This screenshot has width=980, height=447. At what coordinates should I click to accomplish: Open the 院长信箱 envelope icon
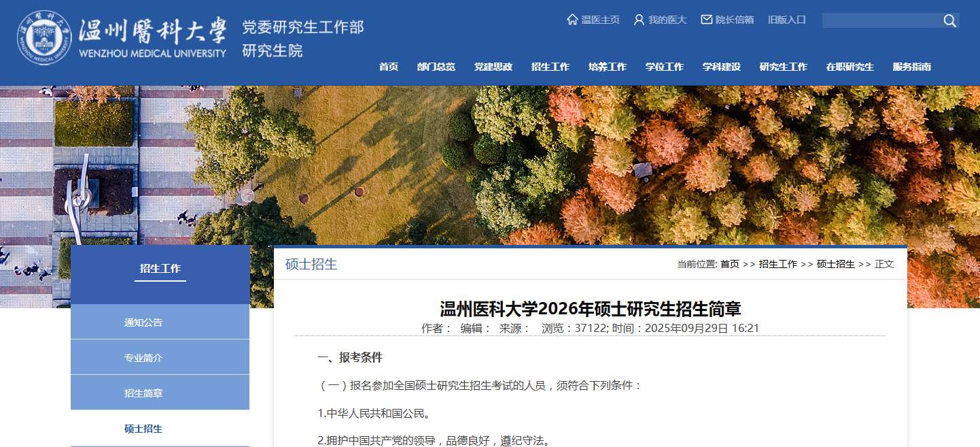[707, 20]
